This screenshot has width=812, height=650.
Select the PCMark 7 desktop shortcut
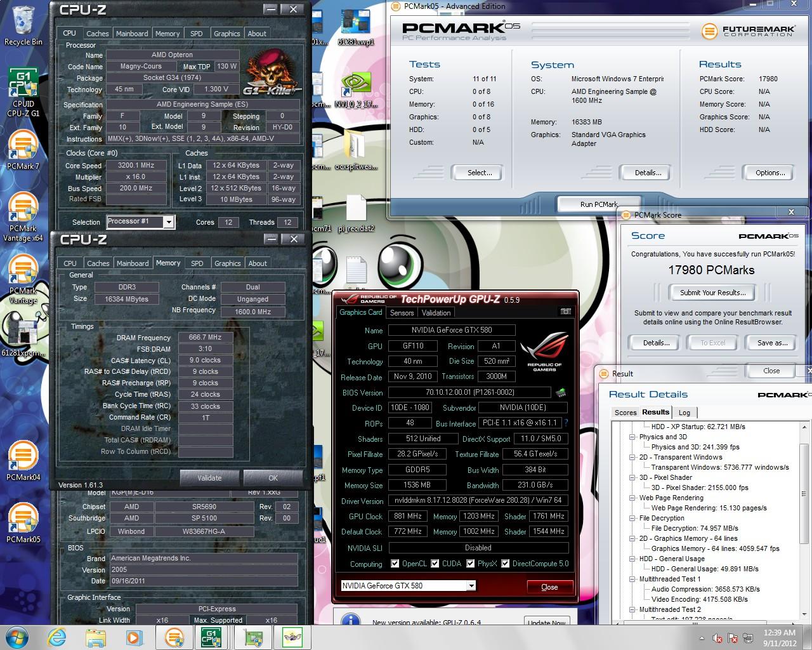pyautogui.click(x=23, y=149)
